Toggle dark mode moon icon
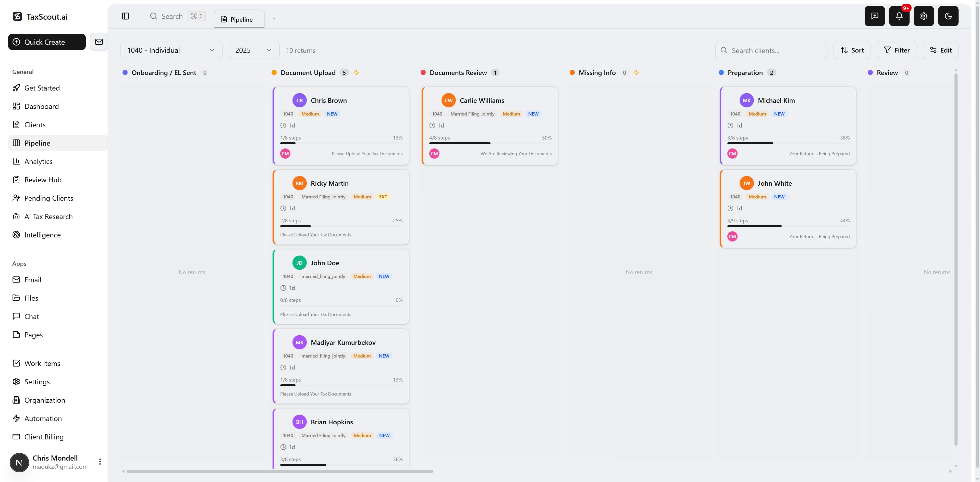Screen dimensions: 980x482 (x=948, y=16)
